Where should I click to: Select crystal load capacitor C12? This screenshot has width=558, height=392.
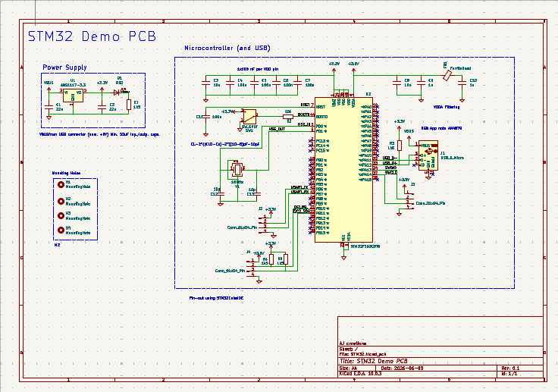(x=221, y=194)
